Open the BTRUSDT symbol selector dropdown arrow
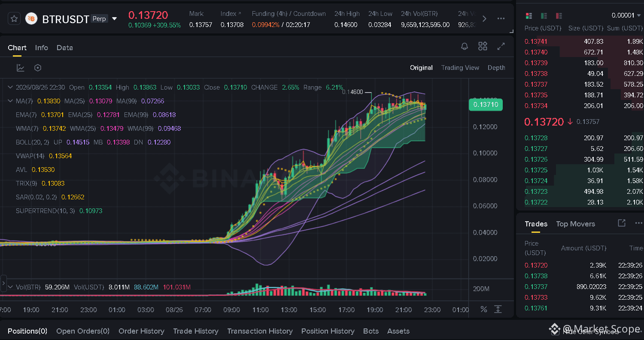This screenshot has width=644, height=340. 114,18
